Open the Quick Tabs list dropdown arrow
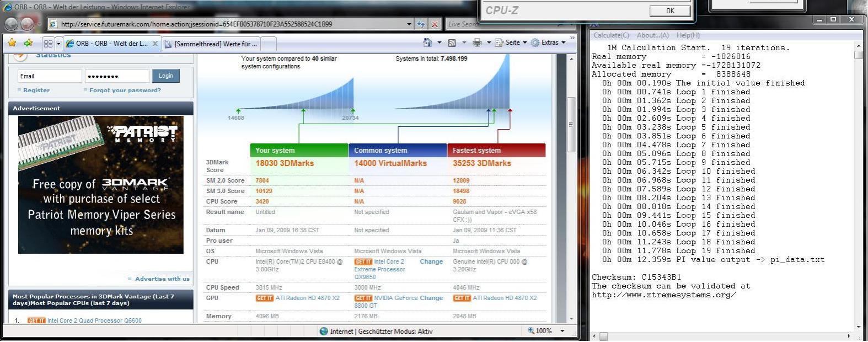868x342 pixels. [x=58, y=43]
